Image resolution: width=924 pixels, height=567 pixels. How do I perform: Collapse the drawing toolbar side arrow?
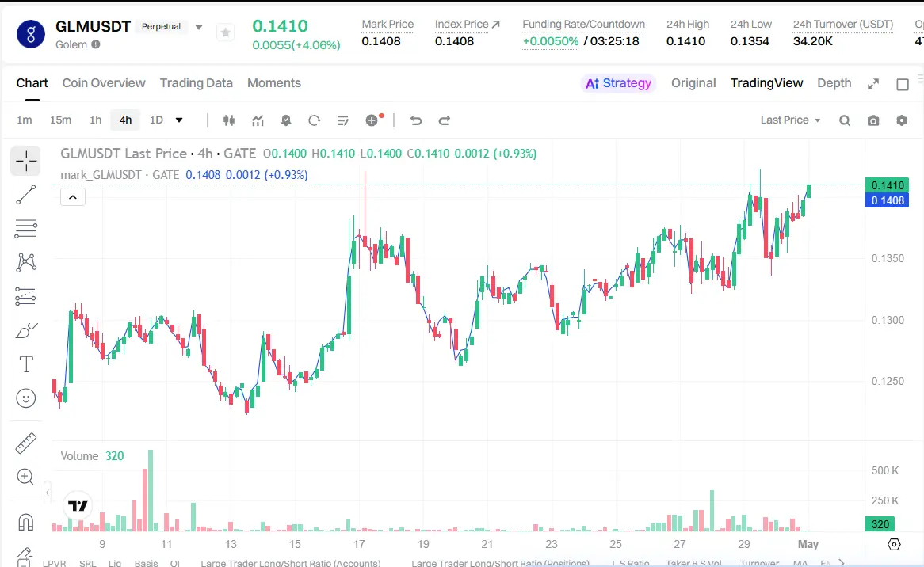pyautogui.click(x=48, y=493)
